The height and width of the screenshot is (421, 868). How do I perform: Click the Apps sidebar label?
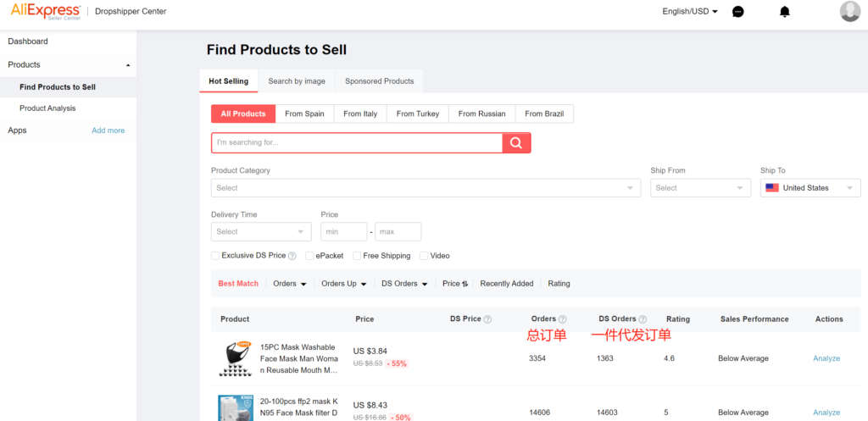(x=17, y=130)
